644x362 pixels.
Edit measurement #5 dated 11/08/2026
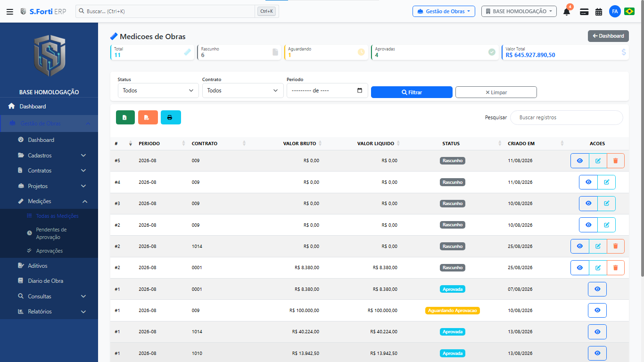tap(598, 161)
